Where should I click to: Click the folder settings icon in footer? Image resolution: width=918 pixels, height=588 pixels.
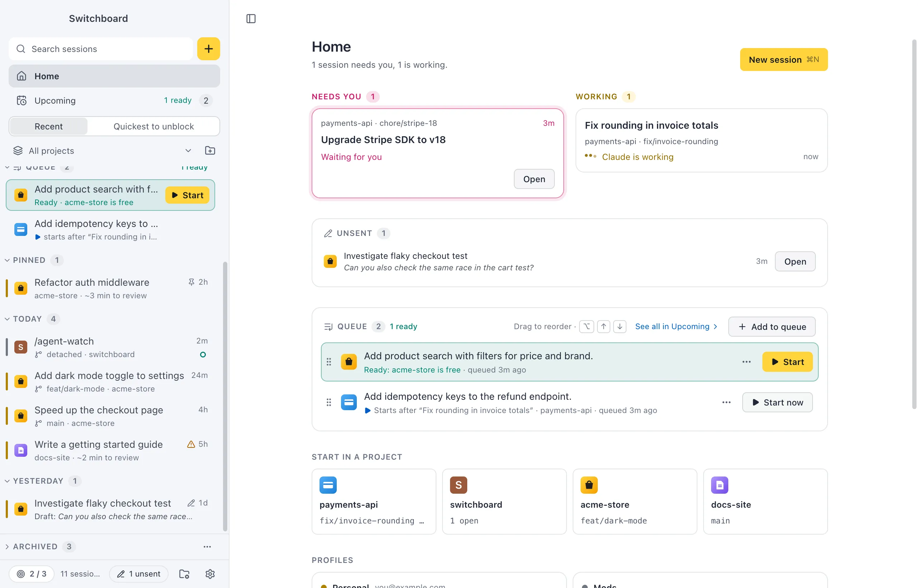(x=184, y=574)
